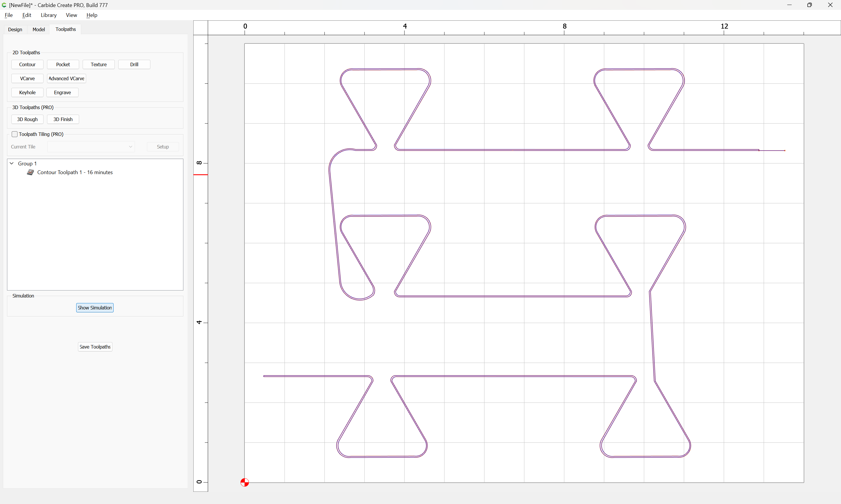Click the Carbide Create app icon
The height and width of the screenshot is (504, 841).
(4, 5)
